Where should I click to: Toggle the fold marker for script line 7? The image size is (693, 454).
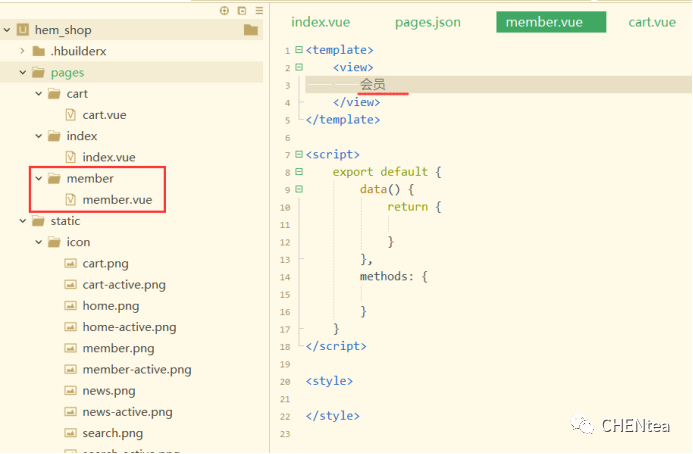299,155
